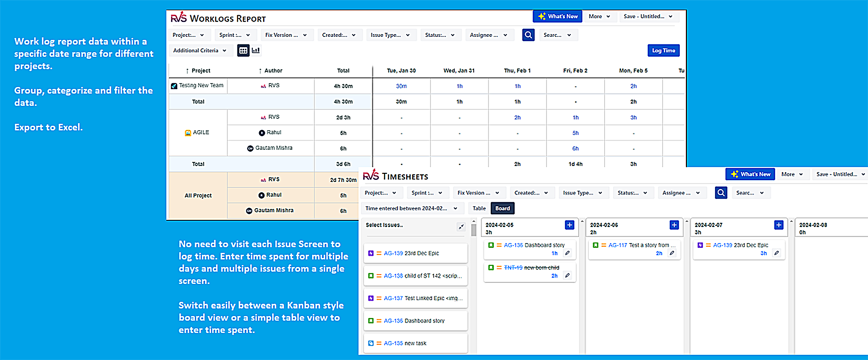Select the Board tab in Timesheets
Screen dimensions: 868x360
[502, 208]
